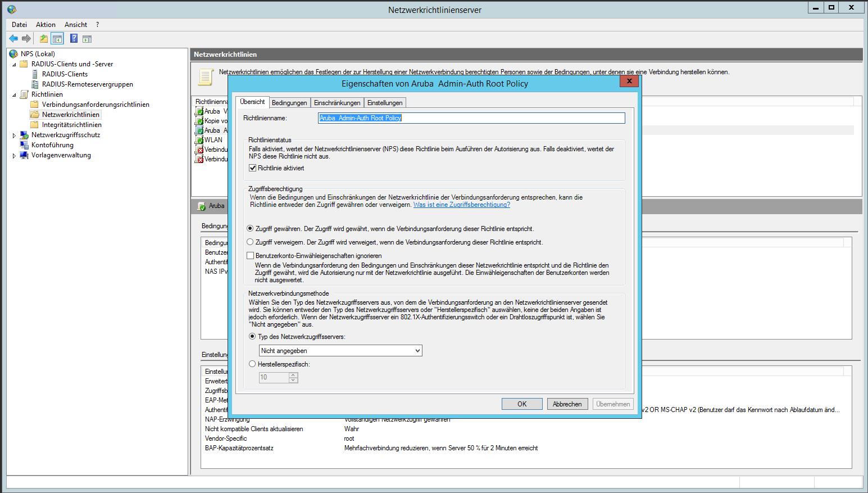This screenshot has height=493, width=868.
Task: Click the show/hide action pane toolbar icon
Action: click(87, 39)
